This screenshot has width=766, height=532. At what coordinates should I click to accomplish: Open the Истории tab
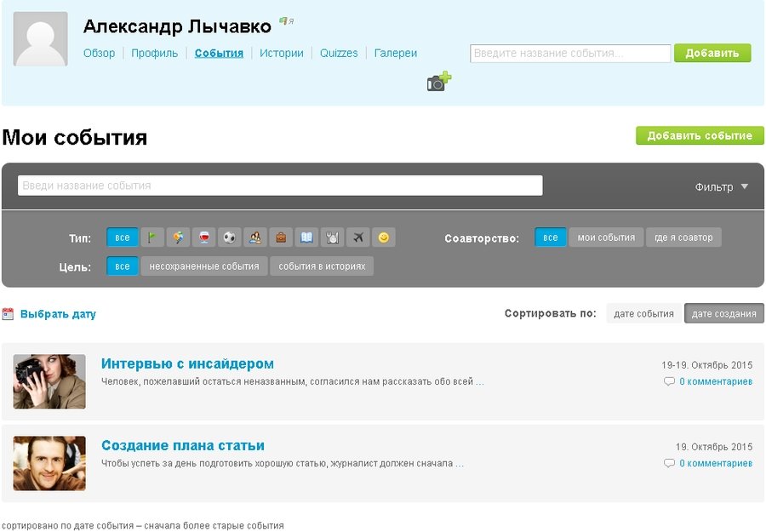click(282, 53)
